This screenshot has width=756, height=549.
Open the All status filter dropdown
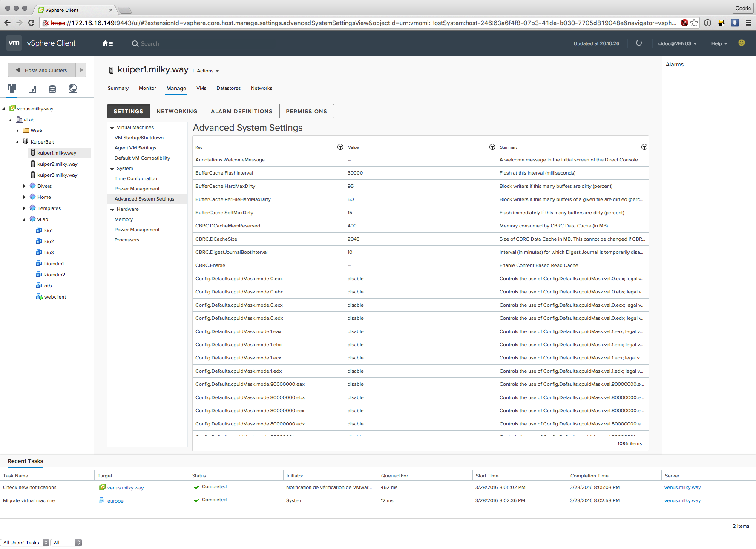coord(66,542)
